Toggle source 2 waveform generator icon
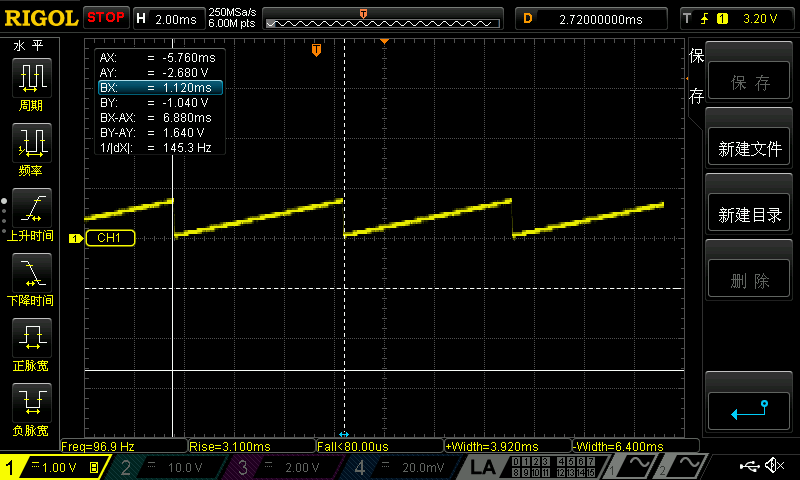Image resolution: width=800 pixels, height=480 pixels. tap(682, 467)
